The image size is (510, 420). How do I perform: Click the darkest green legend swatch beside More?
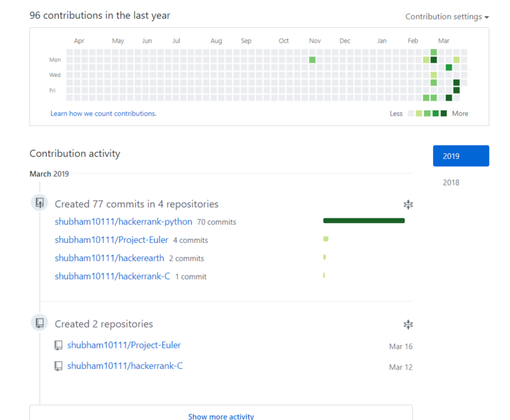click(444, 113)
